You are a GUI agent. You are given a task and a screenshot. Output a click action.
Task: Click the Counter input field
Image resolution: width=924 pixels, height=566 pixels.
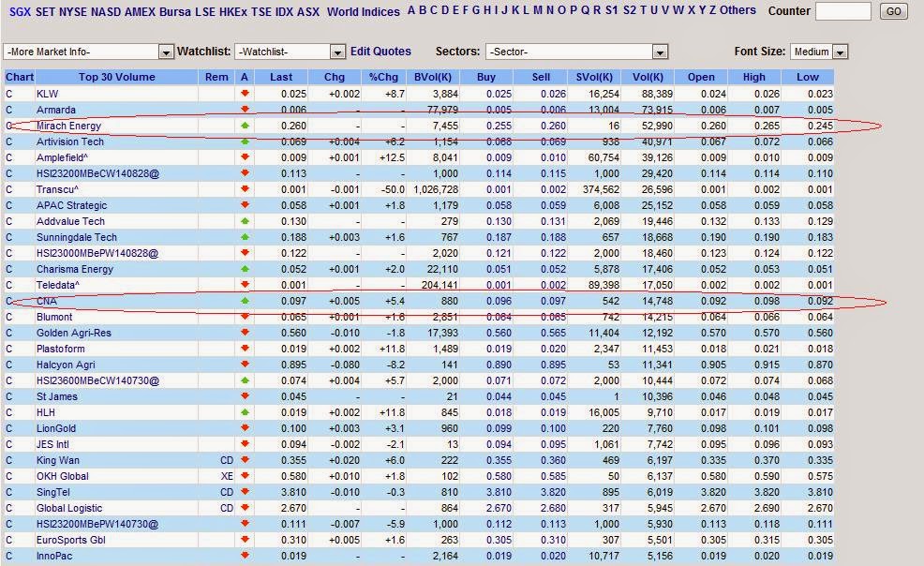click(842, 11)
